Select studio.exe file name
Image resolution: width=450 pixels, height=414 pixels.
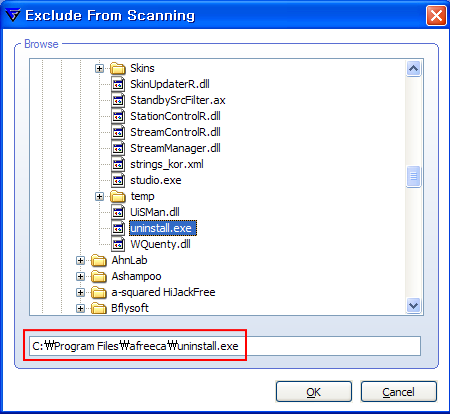(x=156, y=180)
